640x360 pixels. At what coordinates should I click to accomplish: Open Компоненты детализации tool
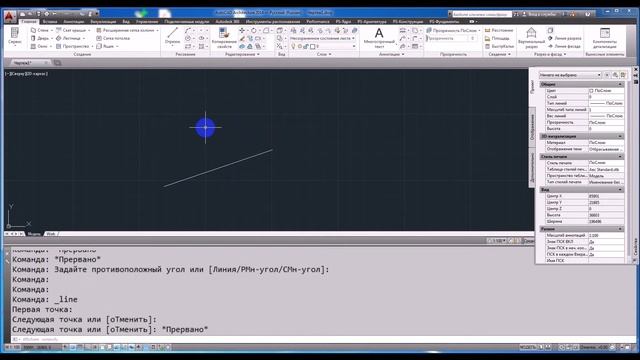tap(604, 38)
